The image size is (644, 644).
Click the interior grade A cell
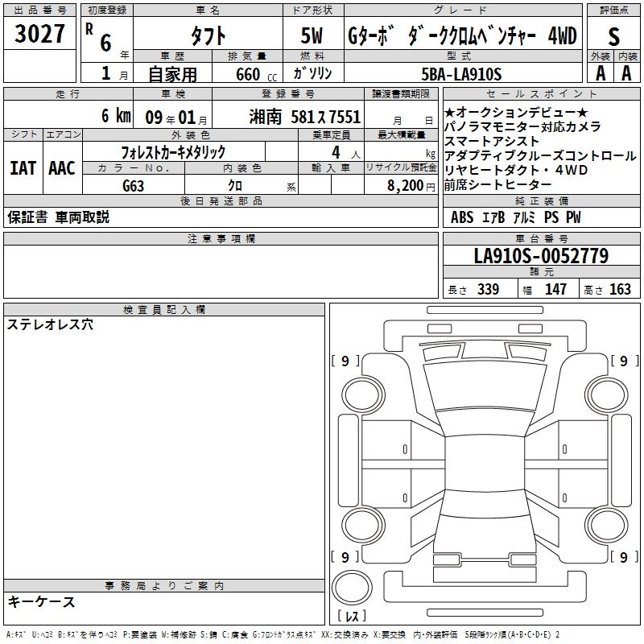click(x=626, y=73)
